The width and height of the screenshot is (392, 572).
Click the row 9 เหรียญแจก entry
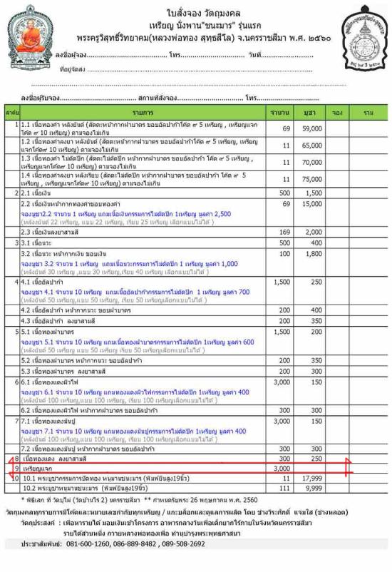click(x=38, y=469)
